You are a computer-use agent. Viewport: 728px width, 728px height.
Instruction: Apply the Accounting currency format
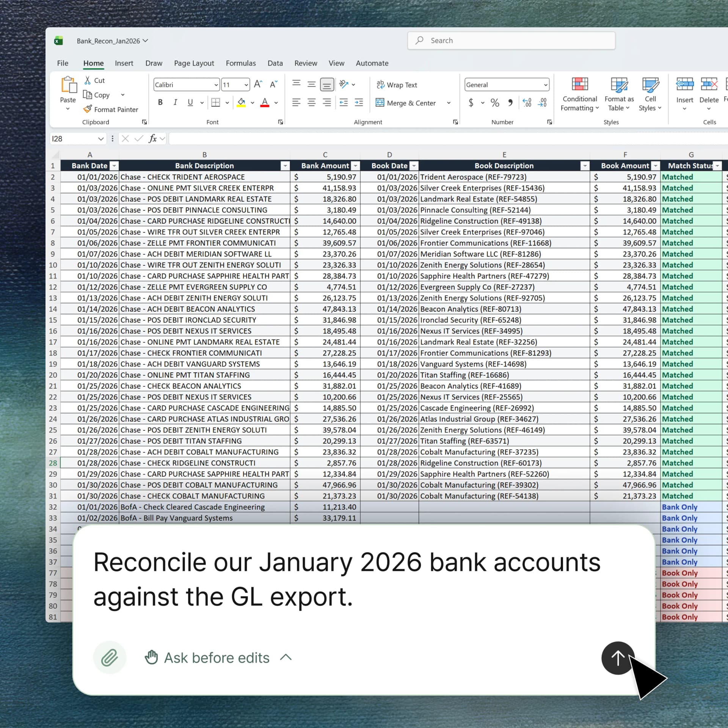pyautogui.click(x=471, y=103)
